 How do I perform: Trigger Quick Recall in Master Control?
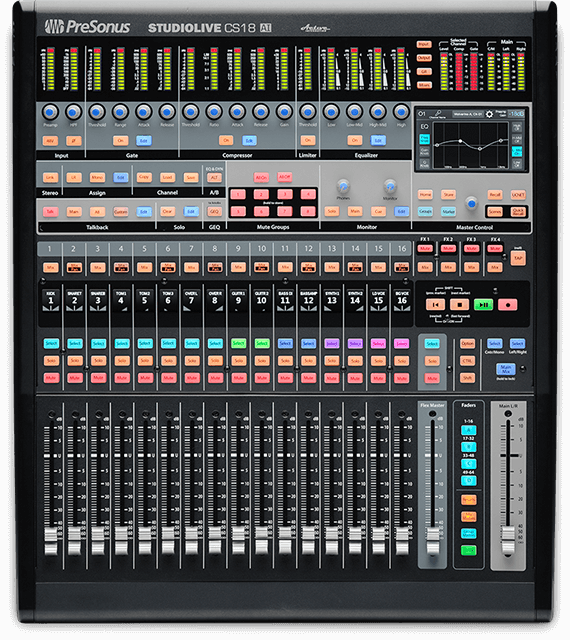pos(518,211)
